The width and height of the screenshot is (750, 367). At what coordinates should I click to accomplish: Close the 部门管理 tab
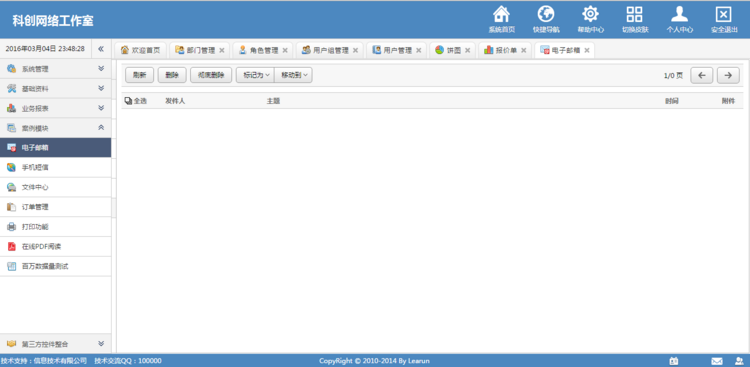point(221,50)
